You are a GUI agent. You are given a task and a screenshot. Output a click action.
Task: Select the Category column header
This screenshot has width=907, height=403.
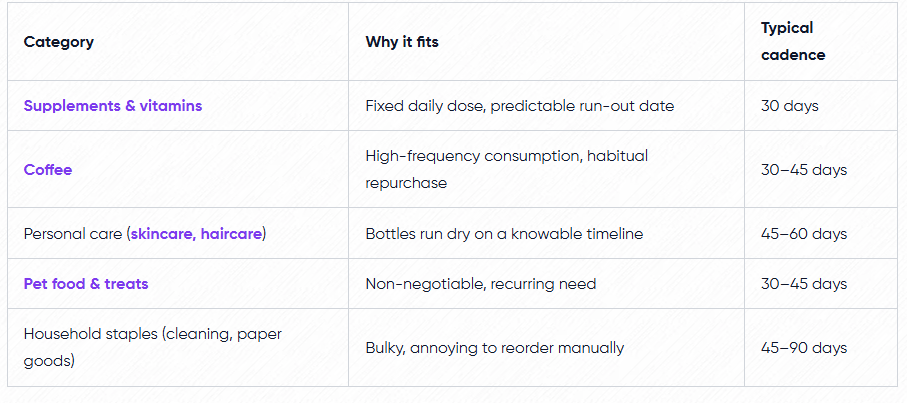click(x=58, y=42)
